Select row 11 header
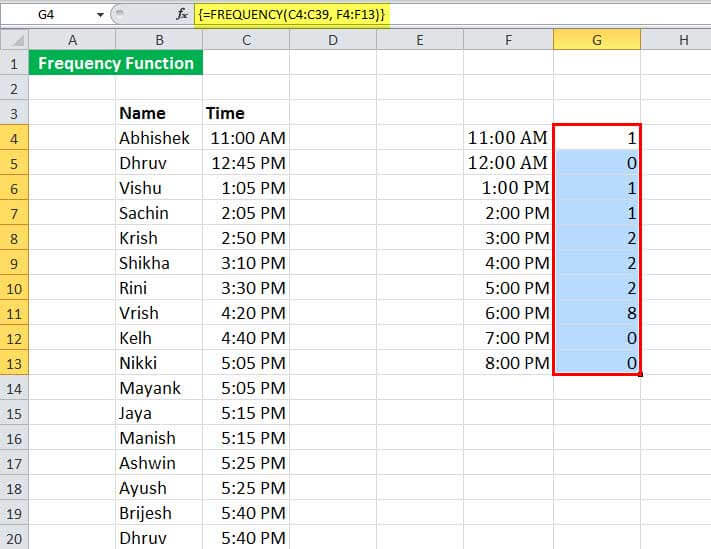The image size is (711, 549). pyautogui.click(x=15, y=313)
